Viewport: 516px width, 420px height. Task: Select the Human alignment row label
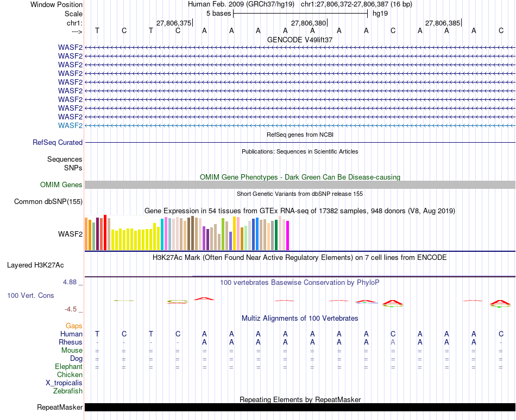(71, 334)
